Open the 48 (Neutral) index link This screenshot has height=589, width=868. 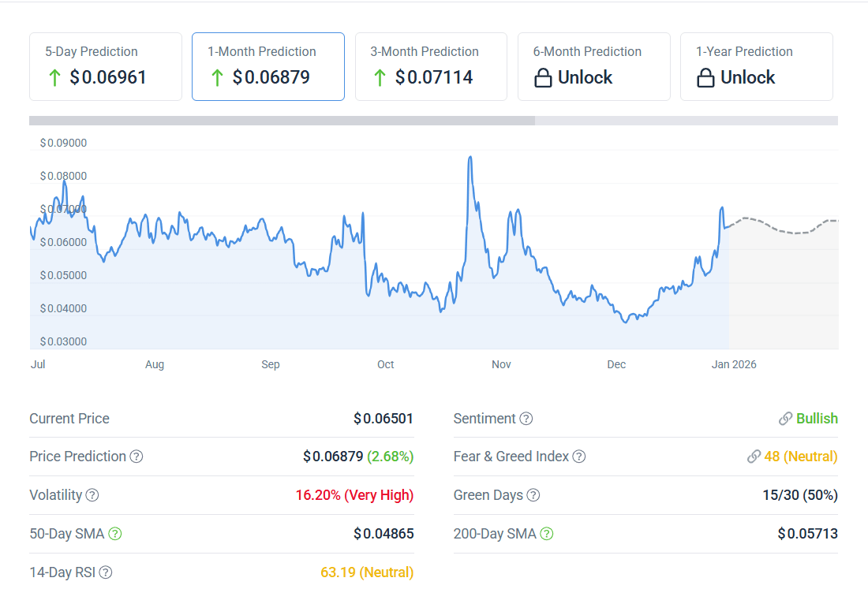tap(792, 457)
